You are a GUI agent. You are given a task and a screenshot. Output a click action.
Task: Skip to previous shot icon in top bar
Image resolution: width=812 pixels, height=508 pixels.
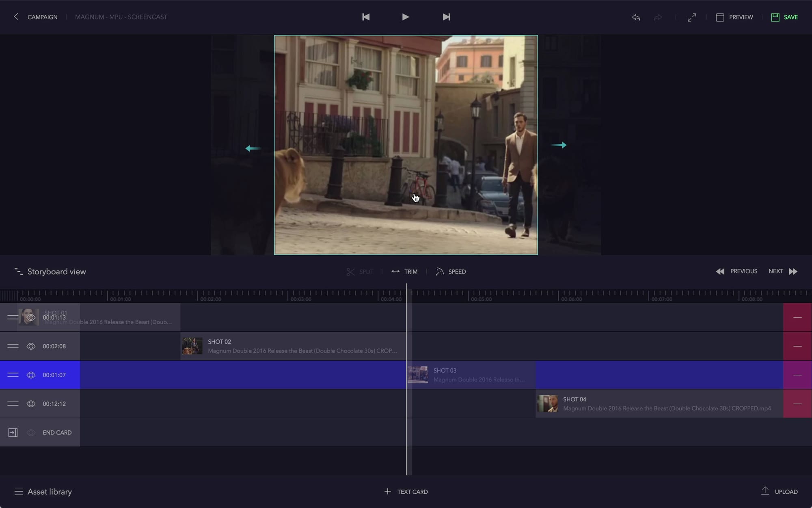pyautogui.click(x=366, y=17)
